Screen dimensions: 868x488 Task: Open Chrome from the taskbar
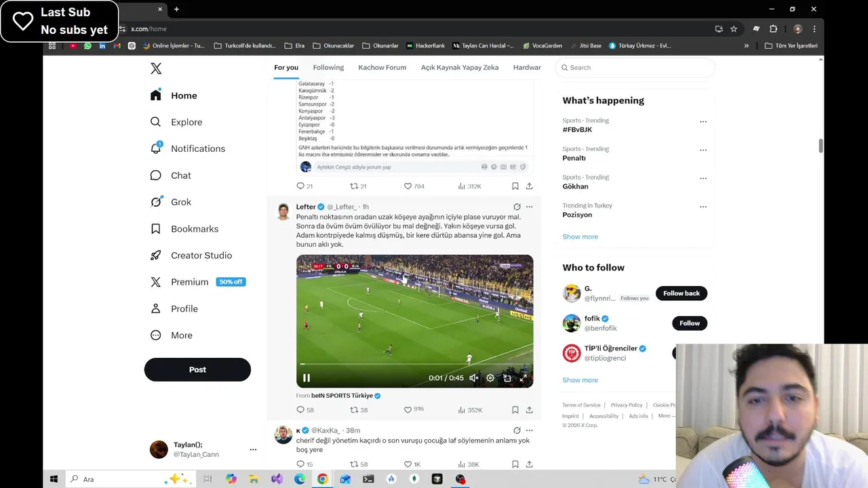[322, 479]
